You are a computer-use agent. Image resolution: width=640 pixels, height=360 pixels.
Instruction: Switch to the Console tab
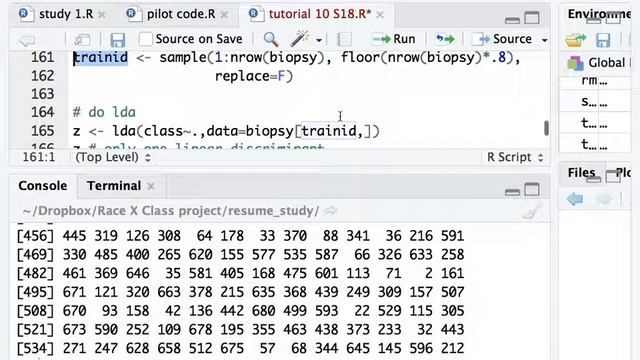click(42, 186)
